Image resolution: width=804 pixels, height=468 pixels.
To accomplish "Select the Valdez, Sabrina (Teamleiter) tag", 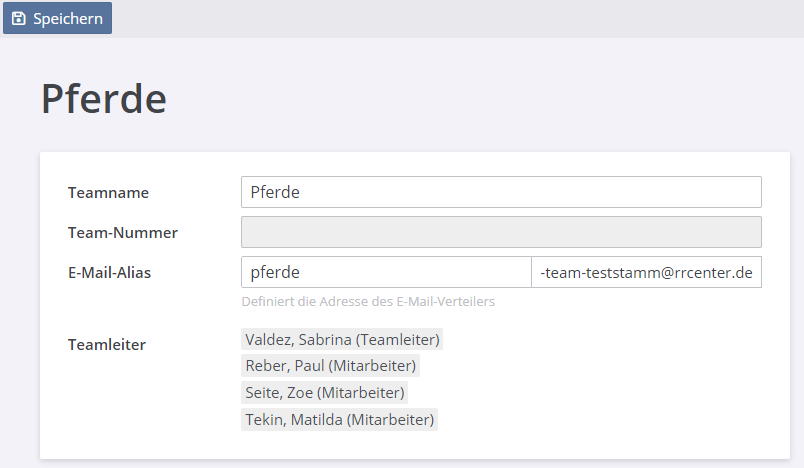I will (342, 339).
